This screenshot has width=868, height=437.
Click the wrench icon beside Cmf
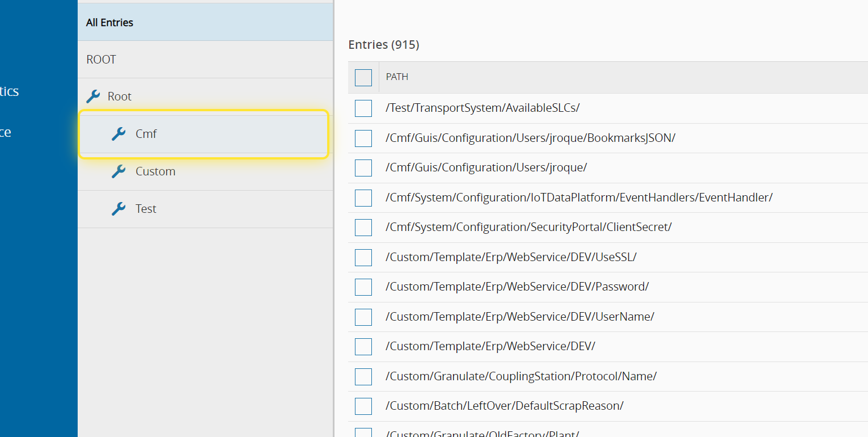click(118, 134)
